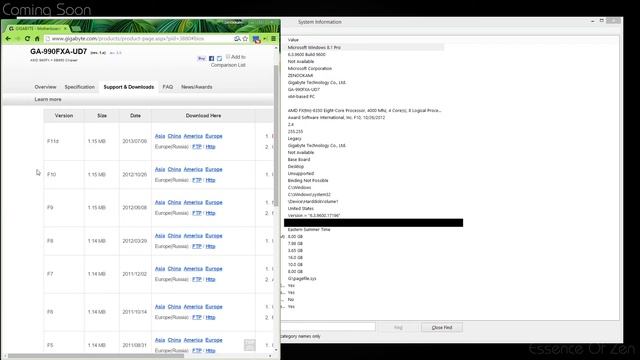Select the Eastern Summer Time row
Viewport: 640px width, 360px height.
tap(309, 229)
